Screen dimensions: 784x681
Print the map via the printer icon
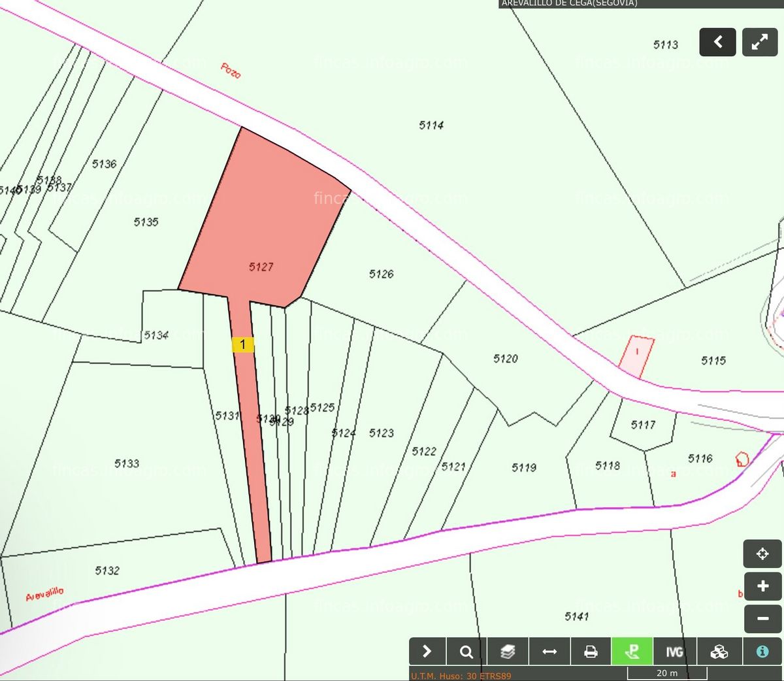pos(591,652)
